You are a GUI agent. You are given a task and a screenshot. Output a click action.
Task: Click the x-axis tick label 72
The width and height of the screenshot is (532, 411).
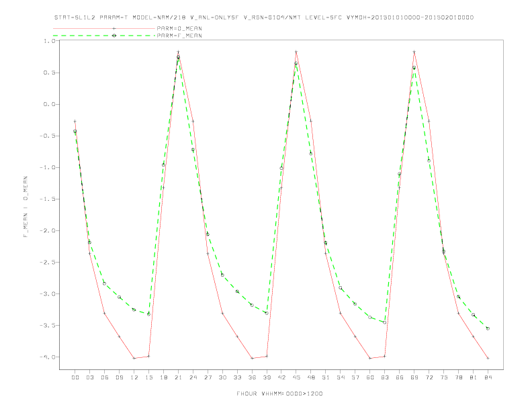coord(429,377)
